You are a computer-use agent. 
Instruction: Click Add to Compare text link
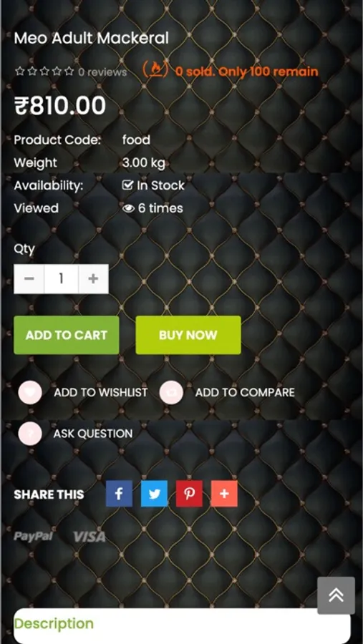(x=245, y=393)
